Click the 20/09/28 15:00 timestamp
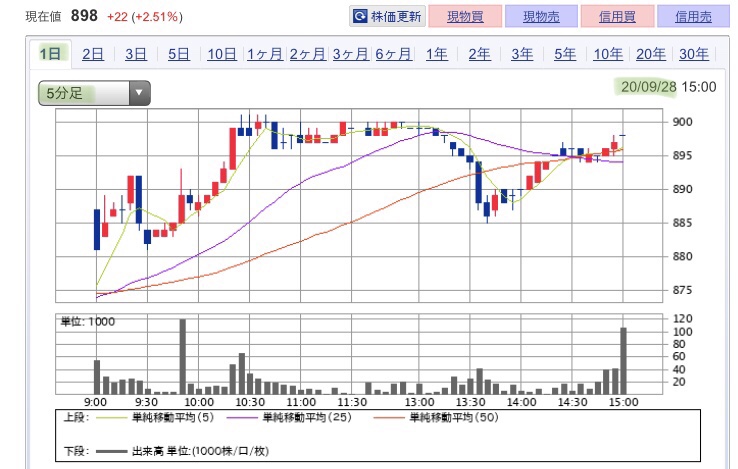Viewport: 738px width, 469px height. pyautogui.click(x=668, y=87)
